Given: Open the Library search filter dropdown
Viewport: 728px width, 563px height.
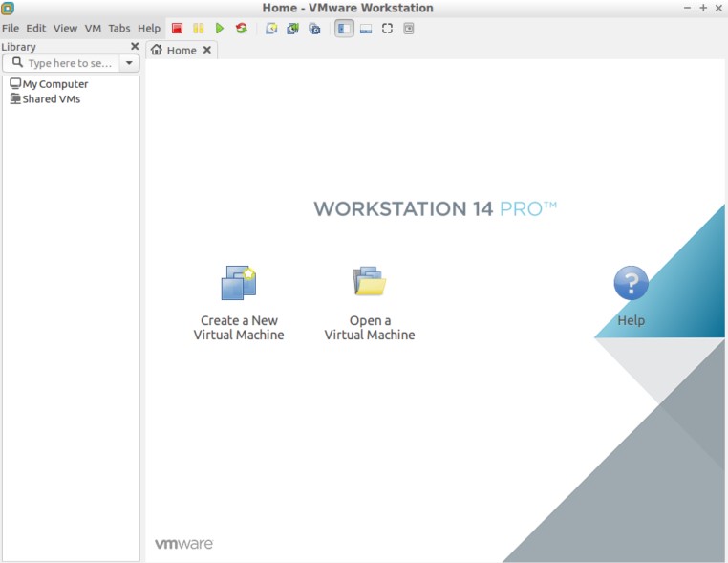Looking at the screenshot, I should pos(129,63).
